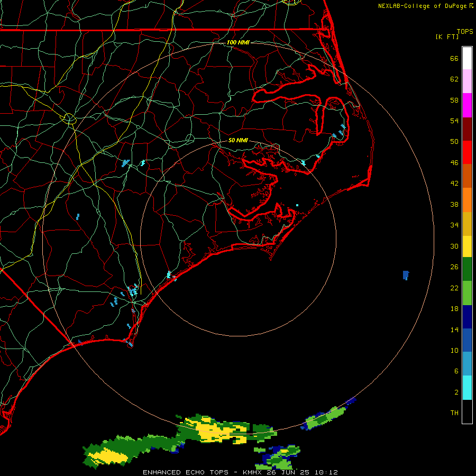Click the cyan legend swatch
The height and width of the screenshot is (476, 476).
pyautogui.click(x=467, y=388)
